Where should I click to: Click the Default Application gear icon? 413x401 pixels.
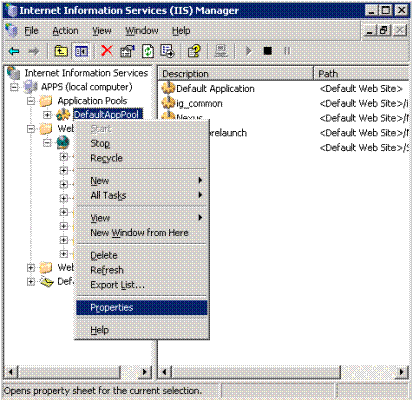coord(168,88)
